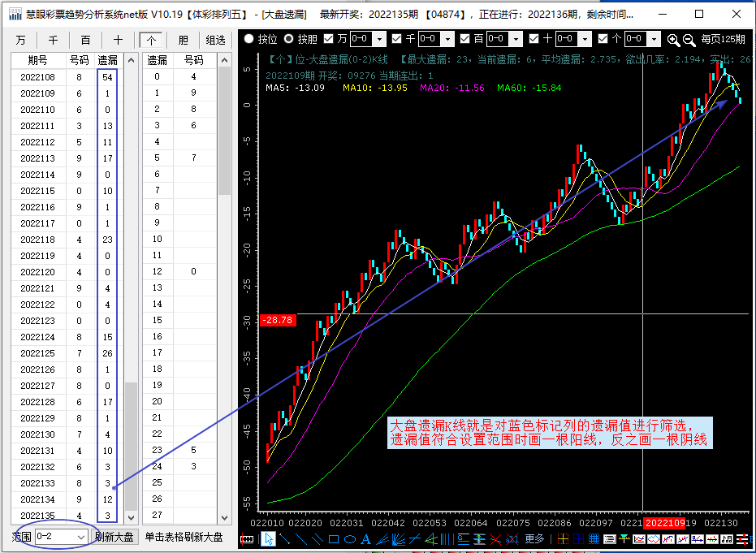The height and width of the screenshot is (553, 756).
Task: Open the 范围 0-2 dropdown
Action: (80, 537)
